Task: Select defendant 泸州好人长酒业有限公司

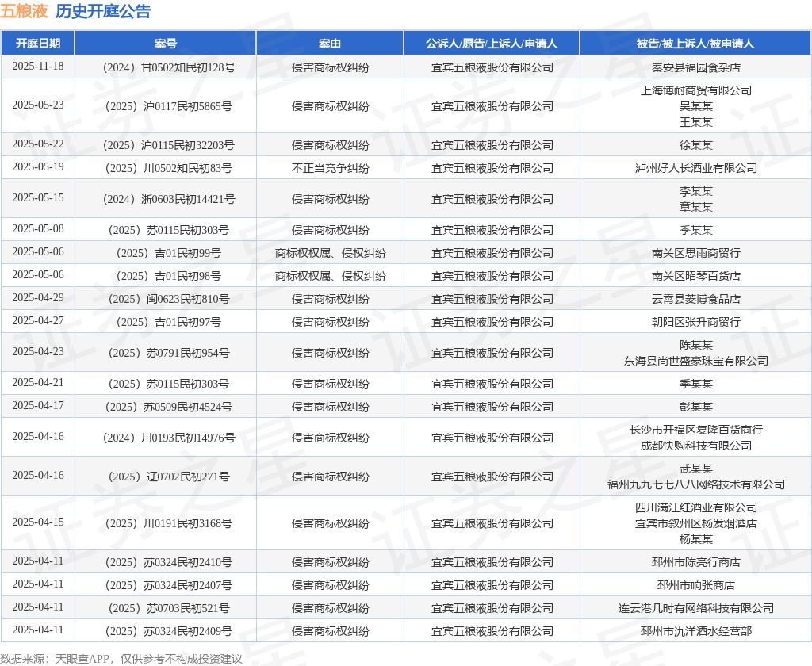Action: 696,168
